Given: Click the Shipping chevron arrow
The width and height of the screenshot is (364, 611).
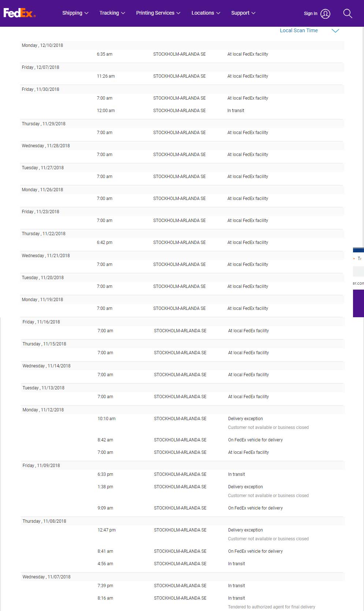Looking at the screenshot, I should 86,13.
